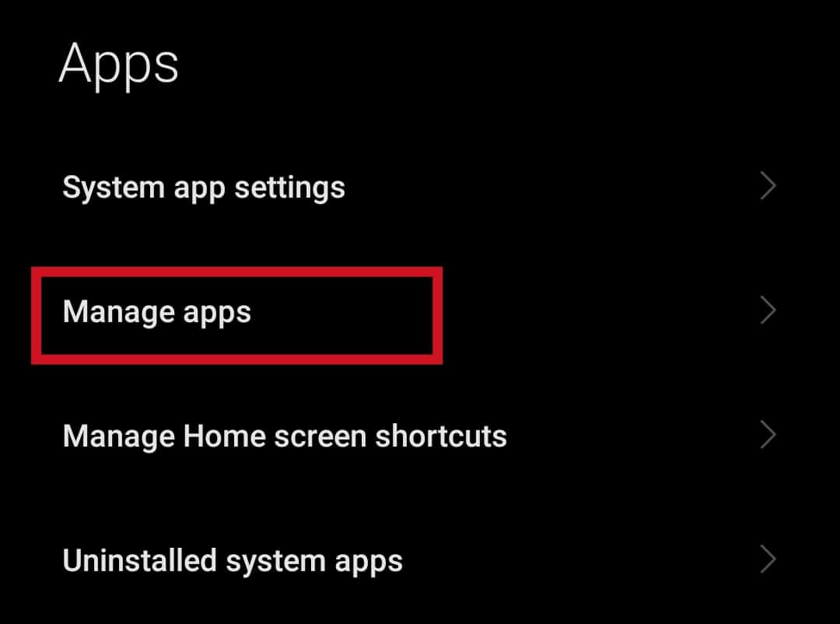Select the System app settings label text
Viewport: 840px width, 624px height.
204,188
